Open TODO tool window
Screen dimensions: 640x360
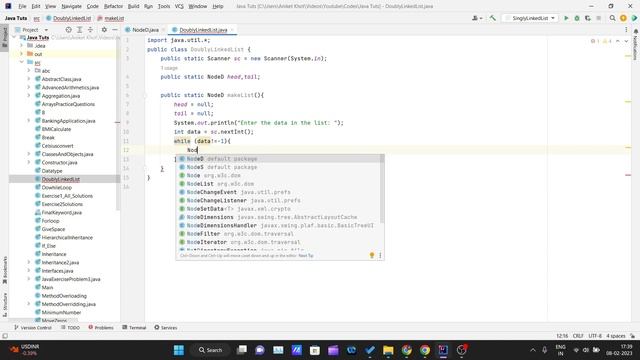(x=71, y=327)
